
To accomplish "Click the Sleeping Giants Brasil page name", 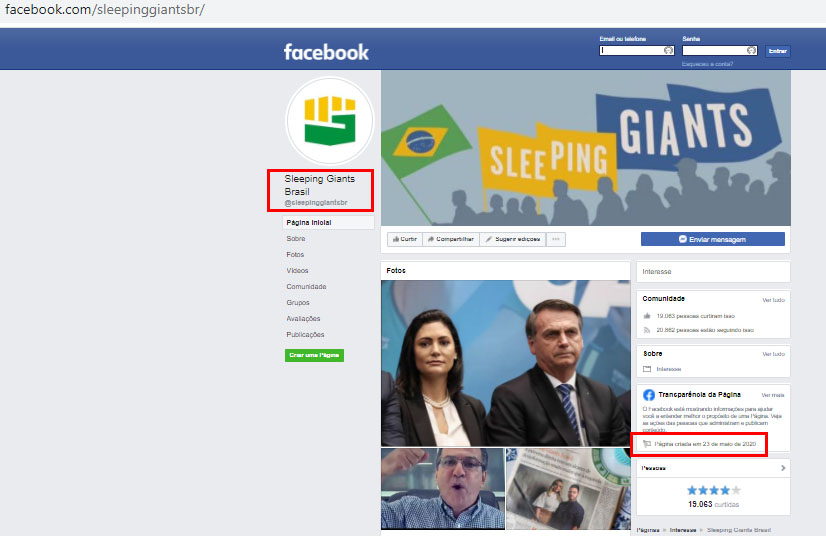I will (x=319, y=185).
